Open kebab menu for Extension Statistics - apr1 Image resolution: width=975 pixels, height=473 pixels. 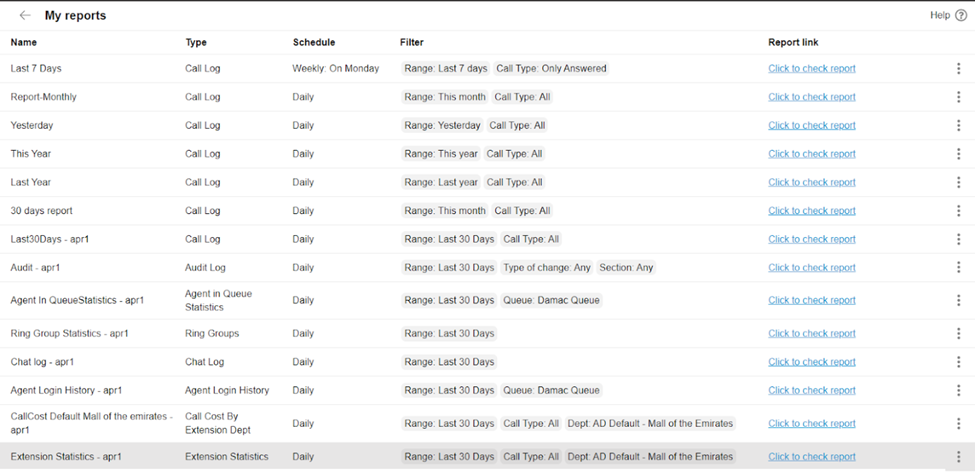[x=958, y=457]
